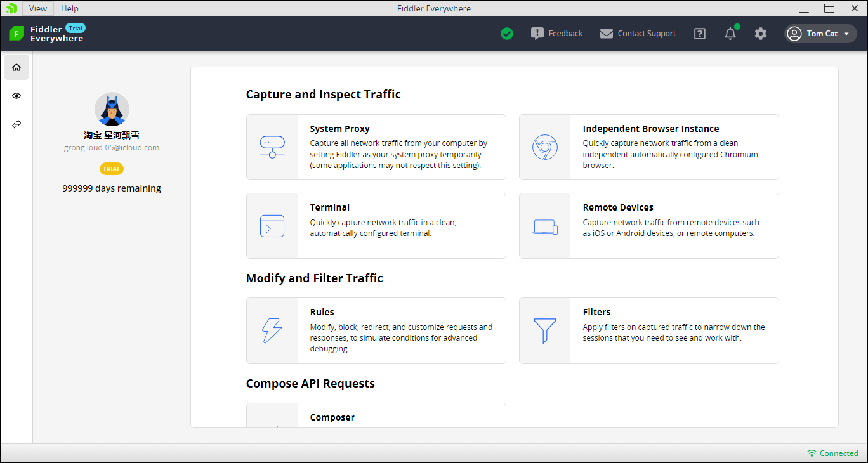
Task: Open Traffic view with eye icon
Action: pyautogui.click(x=16, y=96)
